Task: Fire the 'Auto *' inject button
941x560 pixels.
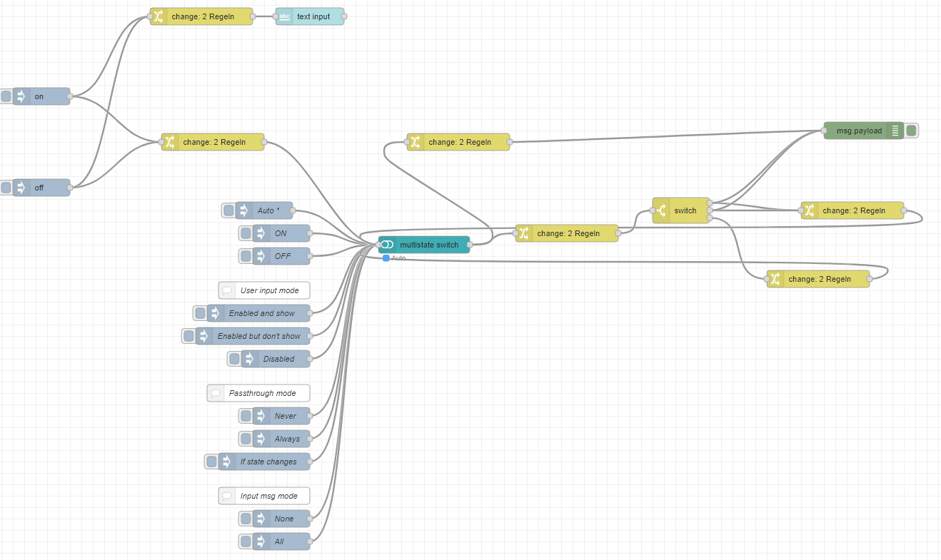Action: [x=228, y=210]
